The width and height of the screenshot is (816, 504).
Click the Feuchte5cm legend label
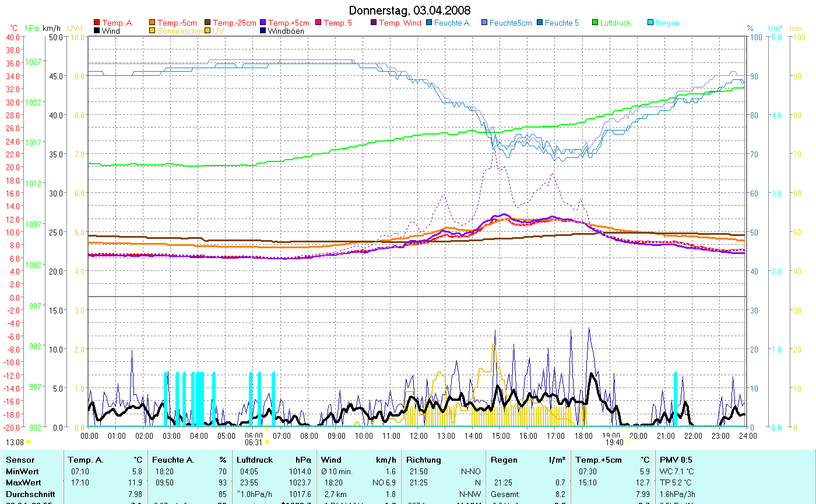511,23
